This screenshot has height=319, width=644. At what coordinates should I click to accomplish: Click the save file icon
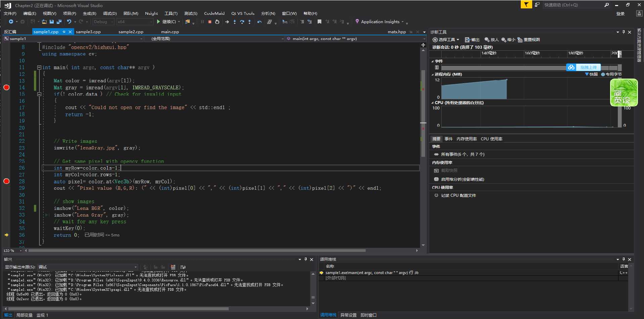click(51, 22)
